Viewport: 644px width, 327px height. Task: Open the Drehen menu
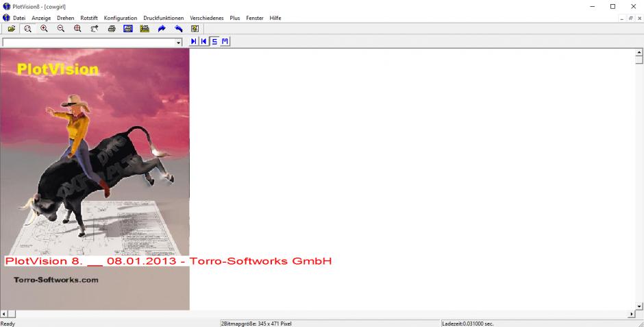pos(66,18)
